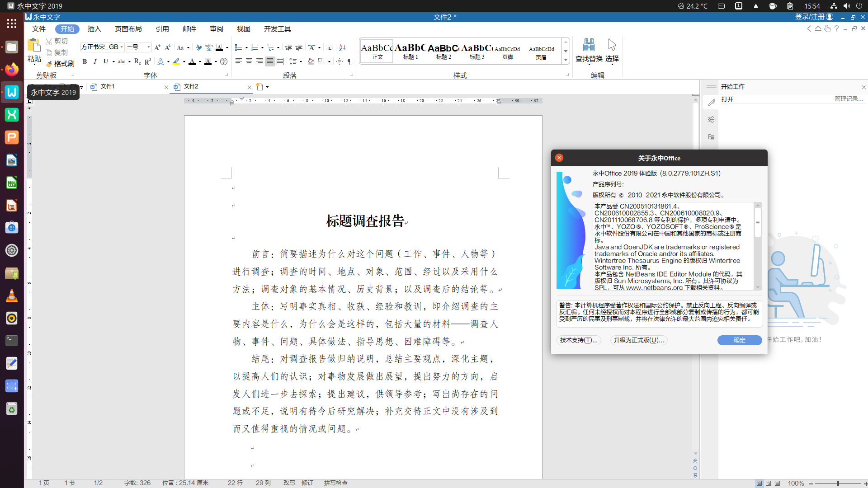Apply the 标题 1 style
Viewport: 868px width, 488px height.
[x=410, y=51]
